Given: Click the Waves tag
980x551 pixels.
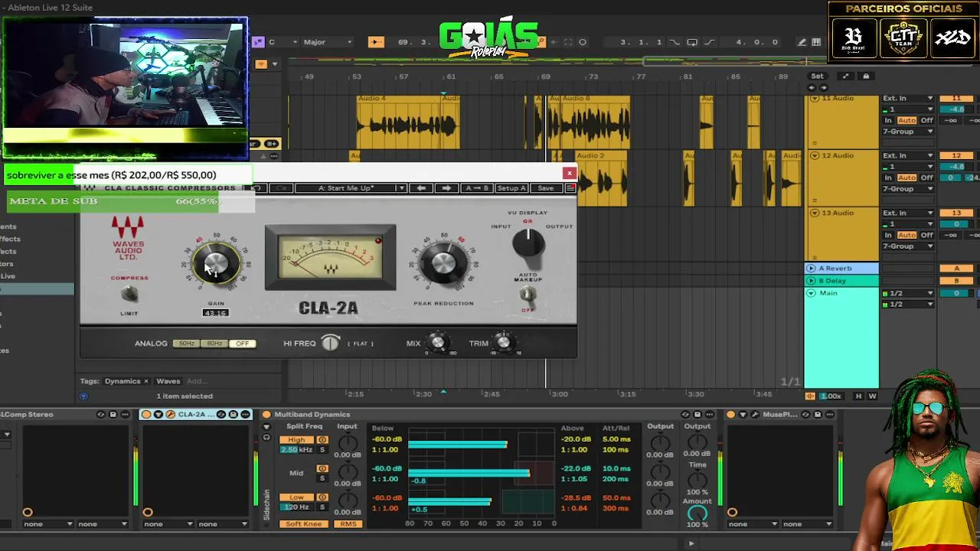Looking at the screenshot, I should pyautogui.click(x=168, y=381).
